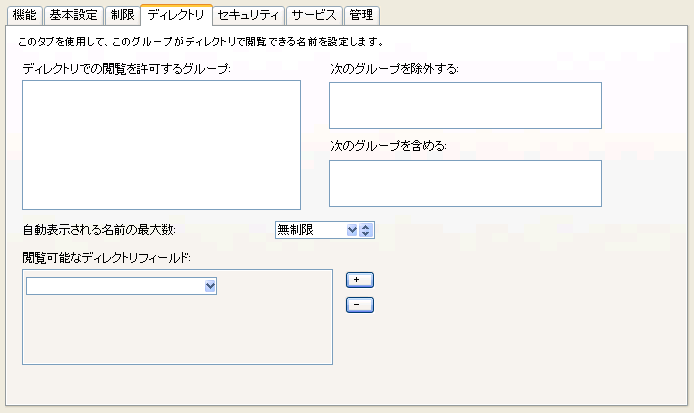Click the plus button to add directory field
The height and width of the screenshot is (413, 694).
(x=359, y=280)
